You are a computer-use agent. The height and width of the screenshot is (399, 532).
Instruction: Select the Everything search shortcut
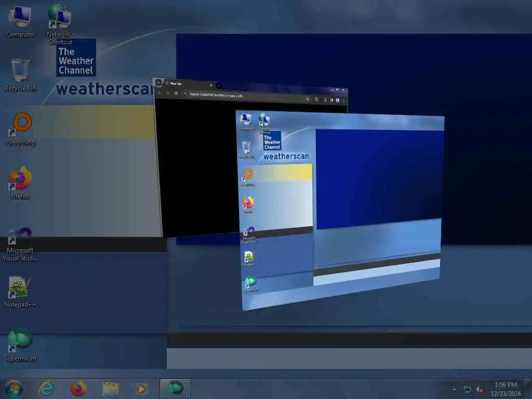(20, 129)
